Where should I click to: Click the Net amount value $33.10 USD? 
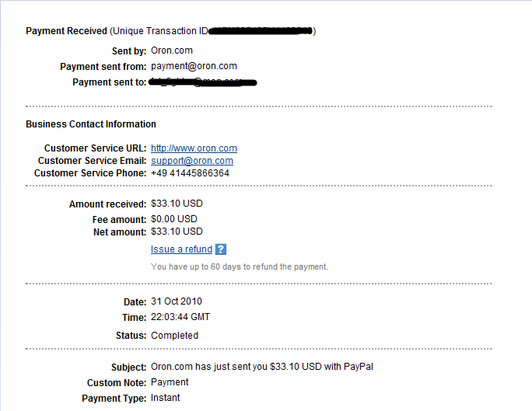pyautogui.click(x=177, y=232)
